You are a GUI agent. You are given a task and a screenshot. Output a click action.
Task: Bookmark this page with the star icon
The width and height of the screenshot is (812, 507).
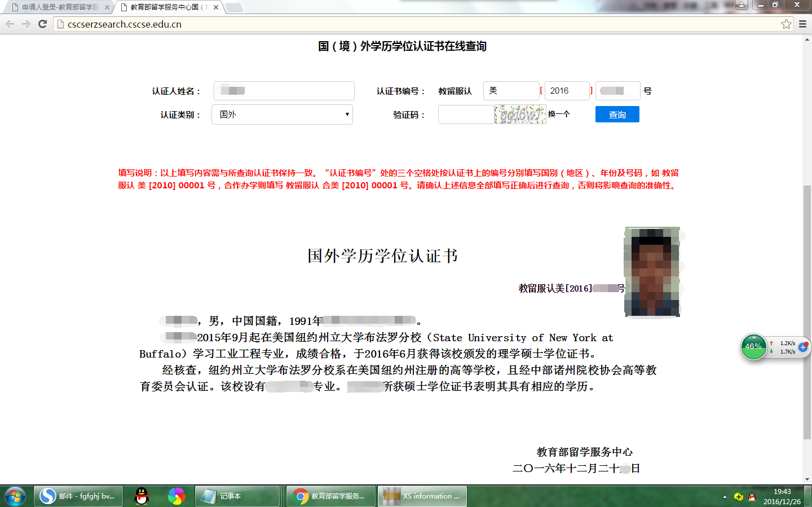[786, 24]
